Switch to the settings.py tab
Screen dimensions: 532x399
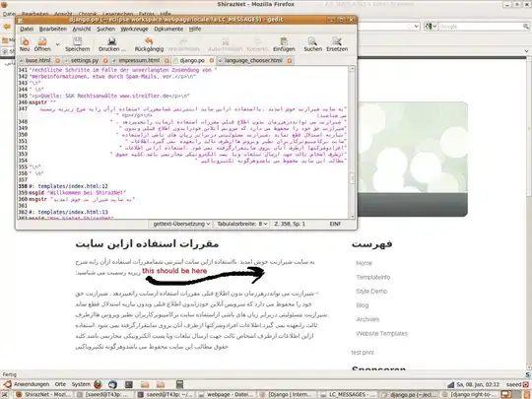tap(85, 61)
